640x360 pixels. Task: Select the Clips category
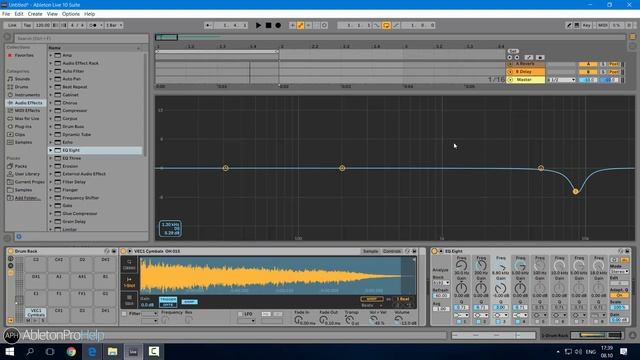20,135
